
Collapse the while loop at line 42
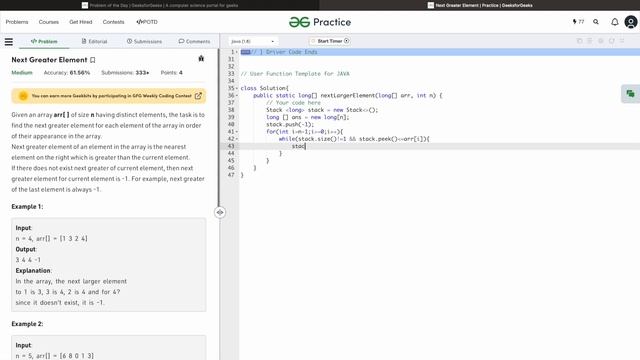tap(237, 139)
